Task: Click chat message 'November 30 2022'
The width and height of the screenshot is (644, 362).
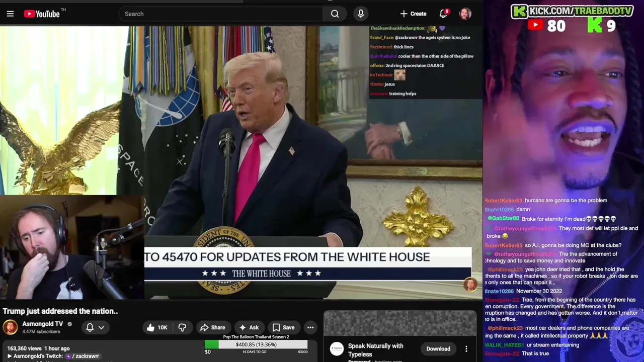Action: pyautogui.click(x=539, y=291)
